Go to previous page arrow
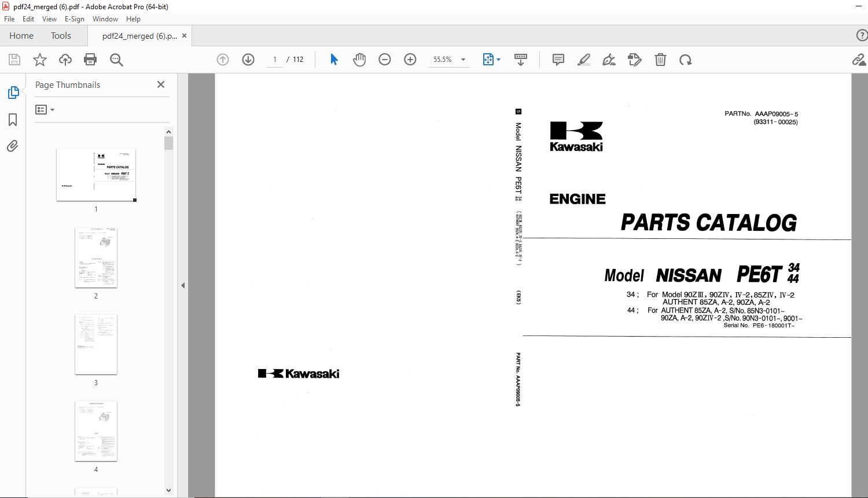 tap(223, 60)
